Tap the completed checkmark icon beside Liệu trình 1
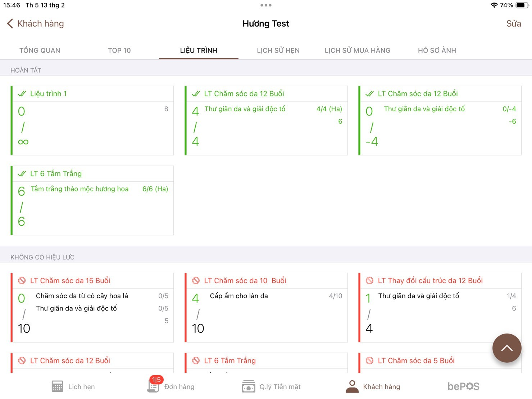532x399 pixels. coord(22,94)
